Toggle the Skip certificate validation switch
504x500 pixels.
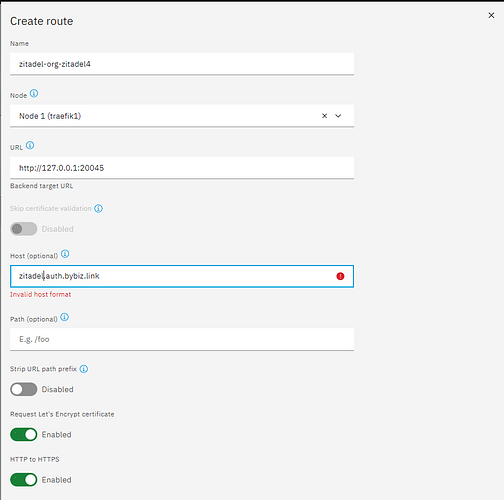coord(24,229)
